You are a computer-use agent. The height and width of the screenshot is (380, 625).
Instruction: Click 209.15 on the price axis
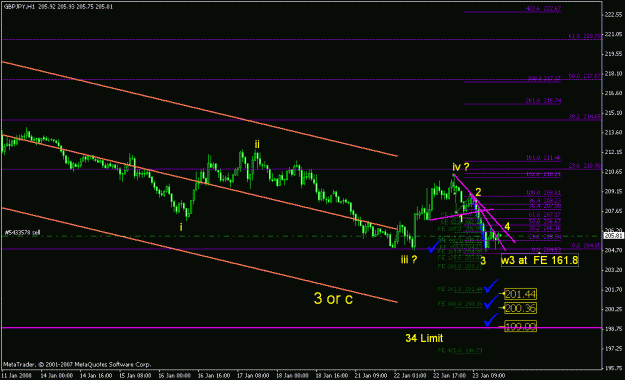614,191
